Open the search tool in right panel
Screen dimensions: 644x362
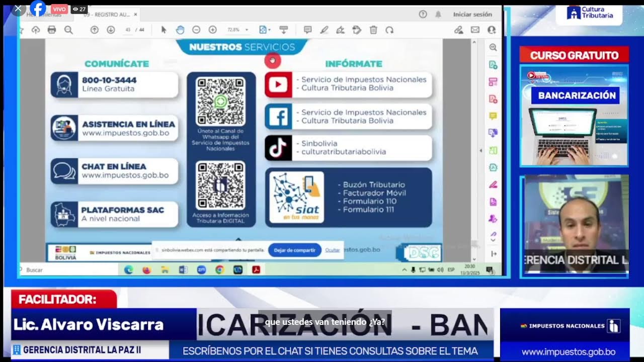493,48
